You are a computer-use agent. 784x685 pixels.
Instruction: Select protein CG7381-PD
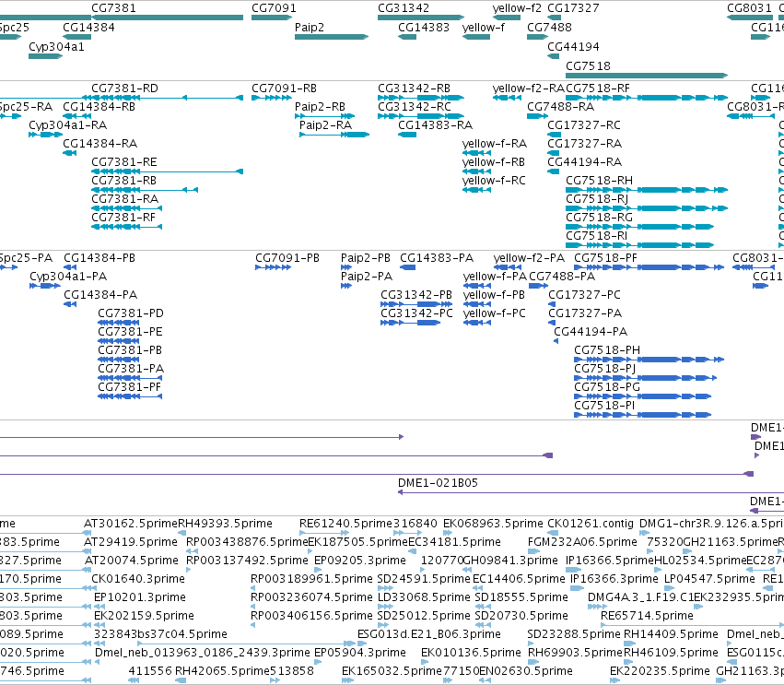tap(131, 313)
